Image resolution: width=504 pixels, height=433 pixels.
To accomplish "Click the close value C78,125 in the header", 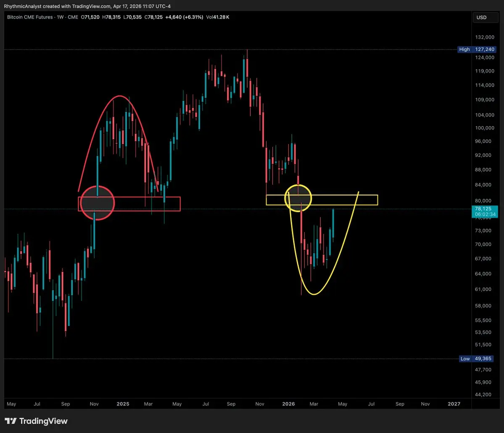I will (x=153, y=17).
